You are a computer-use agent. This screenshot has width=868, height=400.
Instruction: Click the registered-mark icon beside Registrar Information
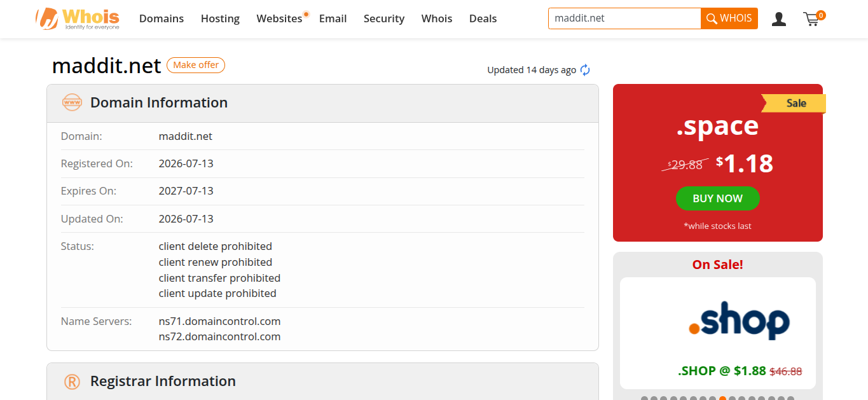click(72, 382)
